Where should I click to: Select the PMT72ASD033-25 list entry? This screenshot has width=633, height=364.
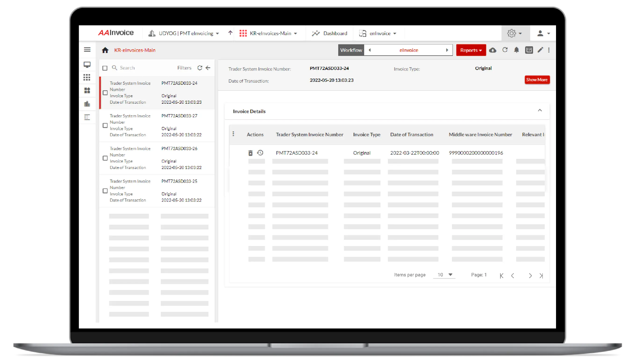coord(157,191)
